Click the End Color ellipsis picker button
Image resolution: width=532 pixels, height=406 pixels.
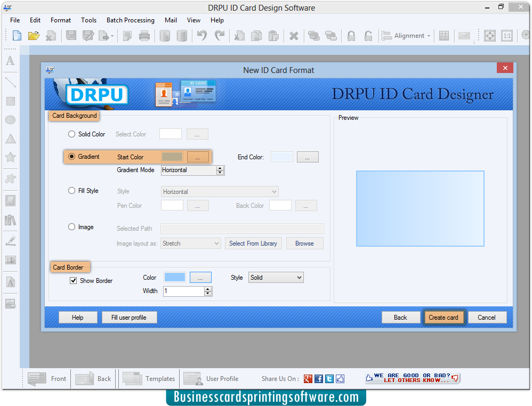point(308,157)
